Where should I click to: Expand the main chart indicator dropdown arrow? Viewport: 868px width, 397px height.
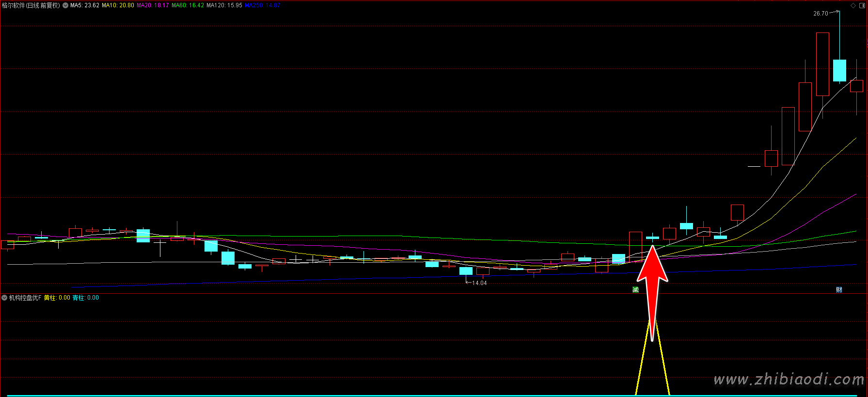pyautogui.click(x=65, y=5)
